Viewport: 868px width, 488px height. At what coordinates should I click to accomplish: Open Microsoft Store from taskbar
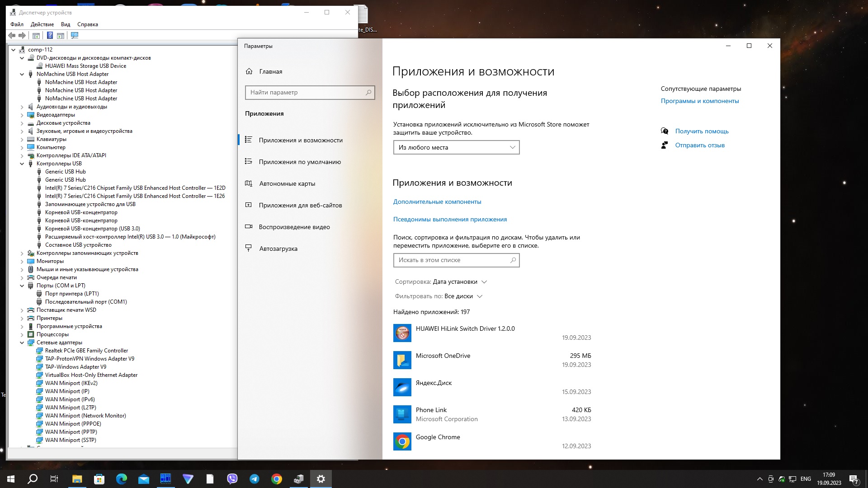point(99,479)
